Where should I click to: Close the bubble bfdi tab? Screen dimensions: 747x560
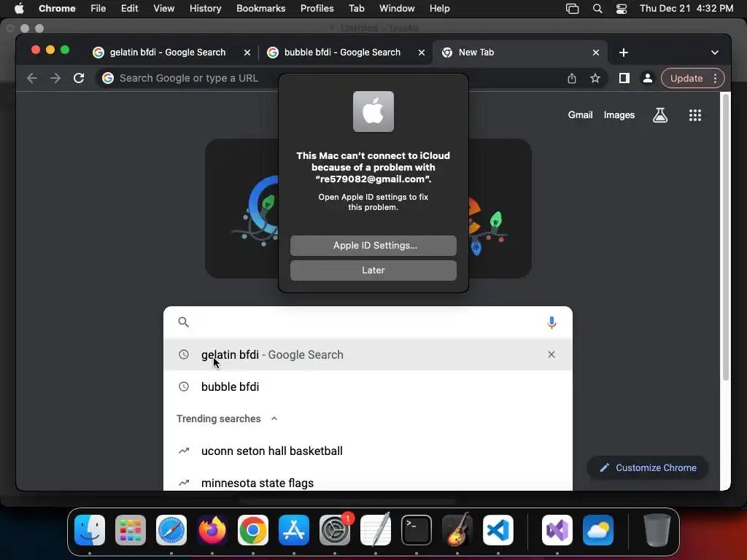[x=421, y=52]
